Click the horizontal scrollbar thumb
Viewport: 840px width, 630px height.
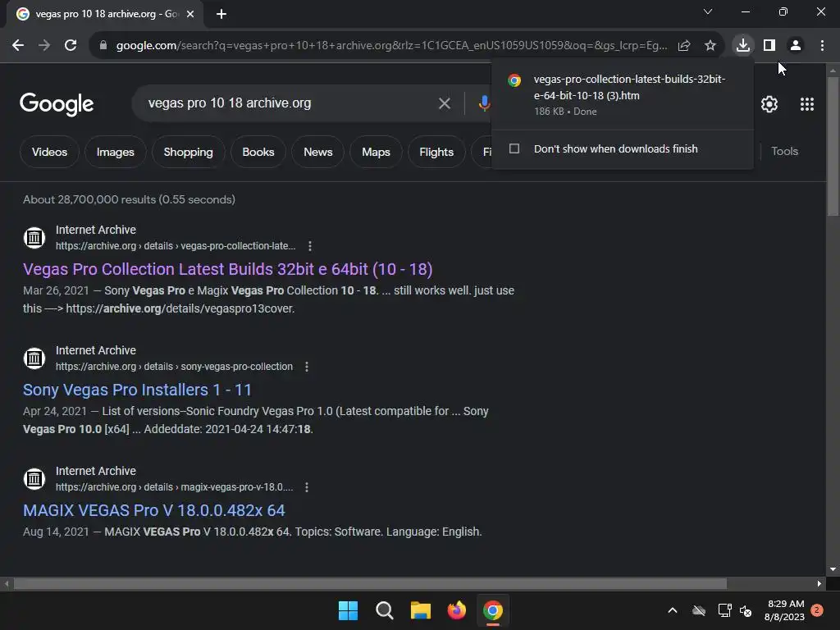pos(370,583)
